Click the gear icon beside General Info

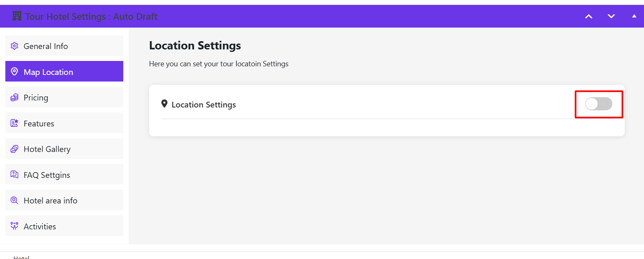coord(14,46)
